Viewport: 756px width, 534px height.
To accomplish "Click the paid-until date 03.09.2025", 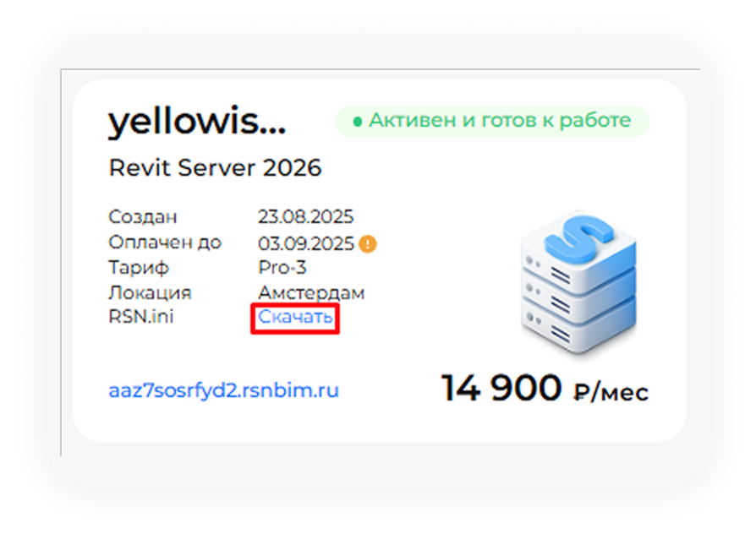I will (x=305, y=243).
